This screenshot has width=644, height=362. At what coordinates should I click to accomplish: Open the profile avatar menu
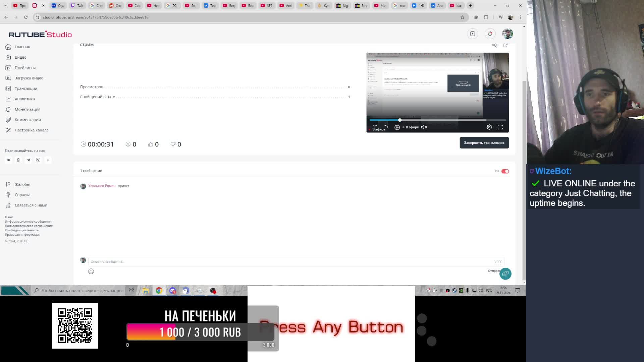coord(507,34)
